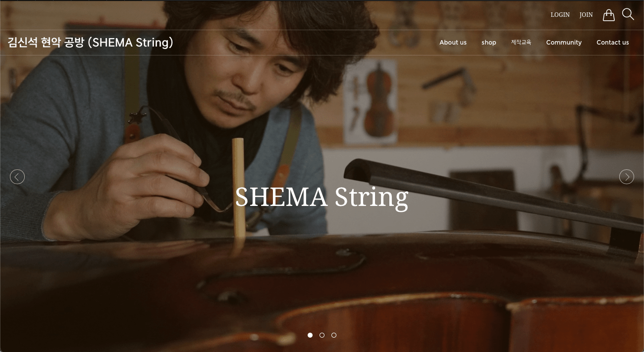This screenshot has height=352, width=644.
Task: Expand the Community menu
Action: [564, 43]
